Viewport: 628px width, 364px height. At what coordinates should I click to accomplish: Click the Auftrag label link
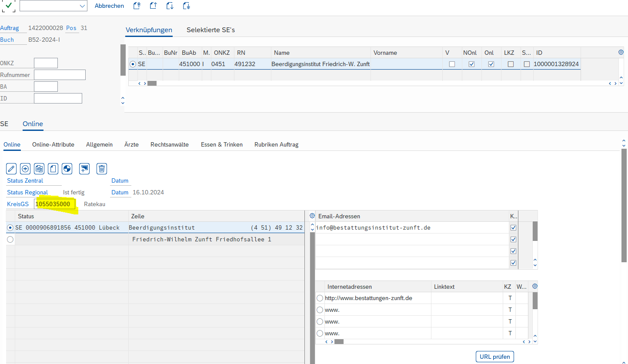click(x=10, y=28)
